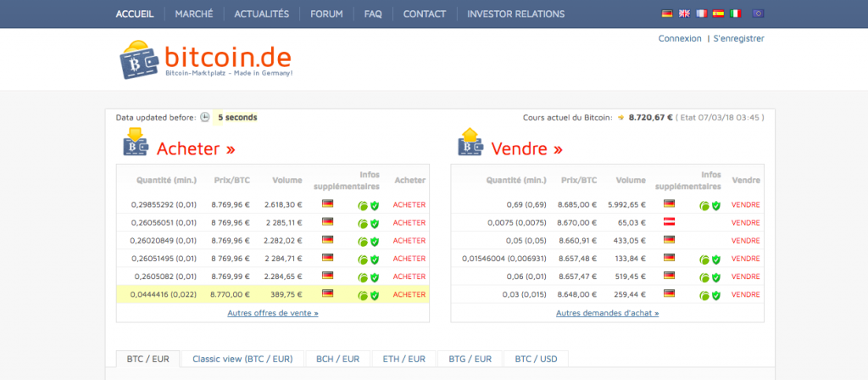Click green shield in 0,29855292 buy row

point(375,206)
